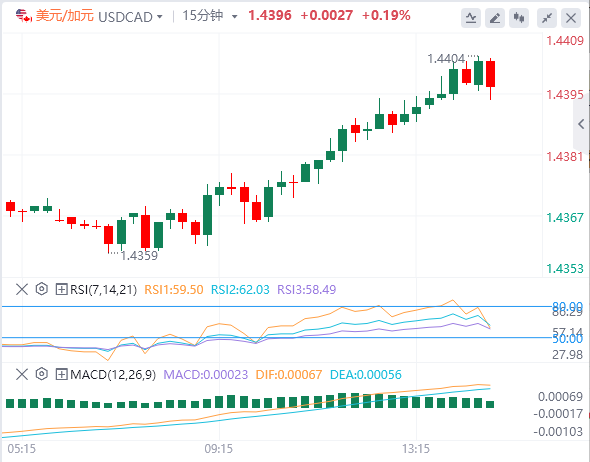Expand the side panel arrow on right edge
Viewport: 590px width, 462px height.
pos(581,124)
